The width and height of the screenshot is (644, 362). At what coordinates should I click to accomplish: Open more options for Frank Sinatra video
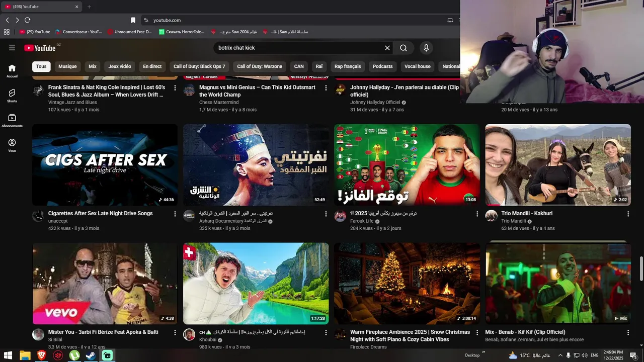click(175, 87)
